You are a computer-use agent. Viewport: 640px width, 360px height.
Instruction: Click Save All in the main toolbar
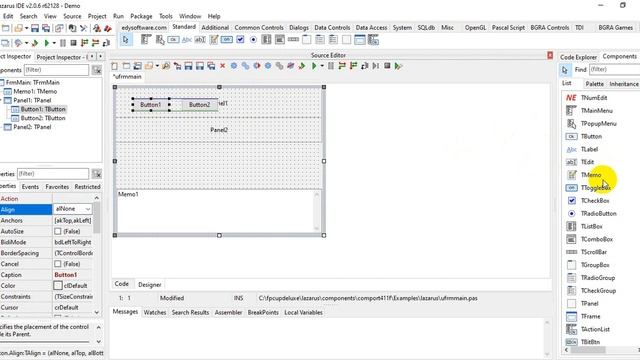point(46,28)
